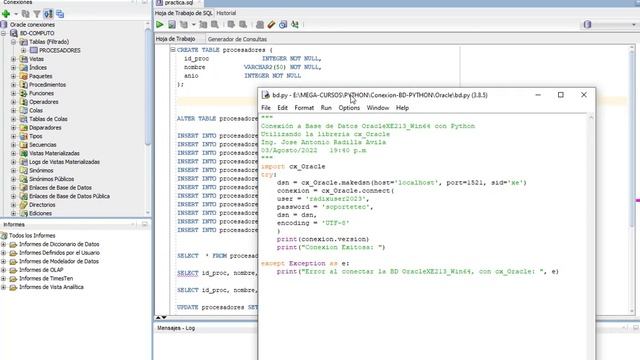
Task: Click the Autotrace icon in worksheet toolbar
Action: 203,24
